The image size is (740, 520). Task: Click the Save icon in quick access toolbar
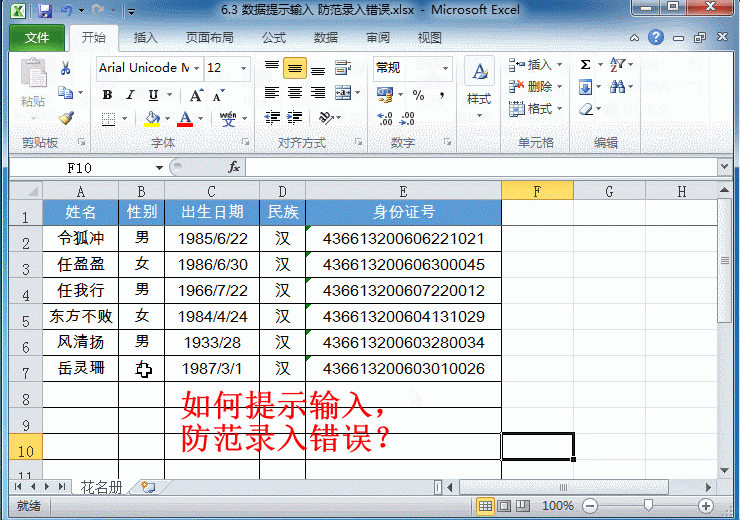(44, 11)
